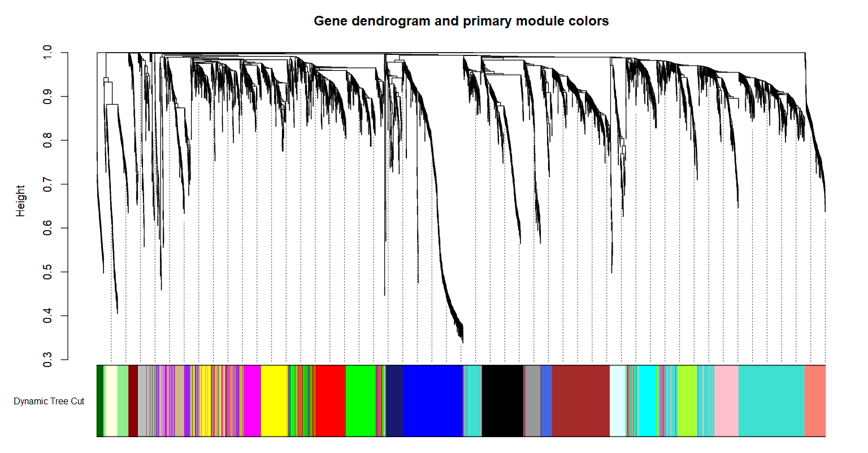Image resolution: width=868 pixels, height=453 pixels.
Task: Click the solid red module block
Action: point(330,400)
